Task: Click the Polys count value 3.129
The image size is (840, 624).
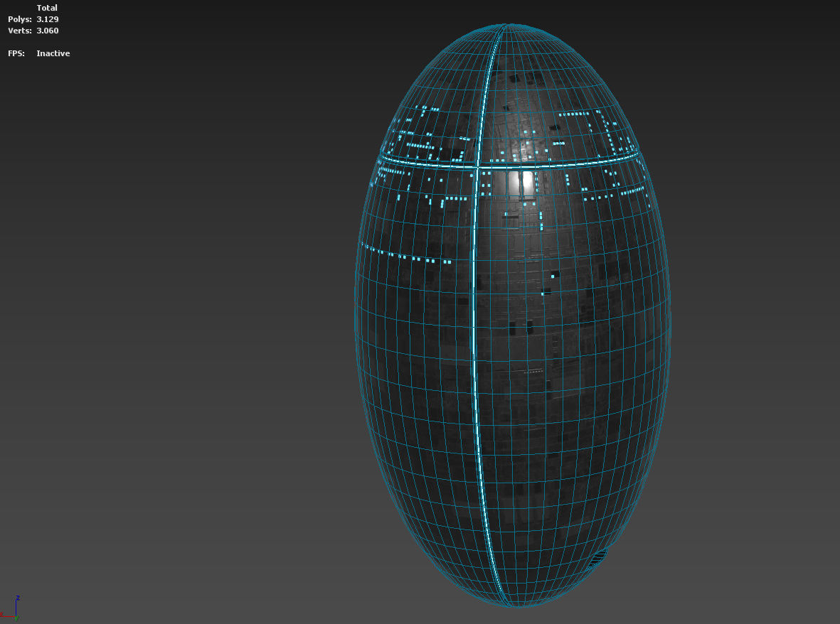Action: pyautogui.click(x=47, y=19)
